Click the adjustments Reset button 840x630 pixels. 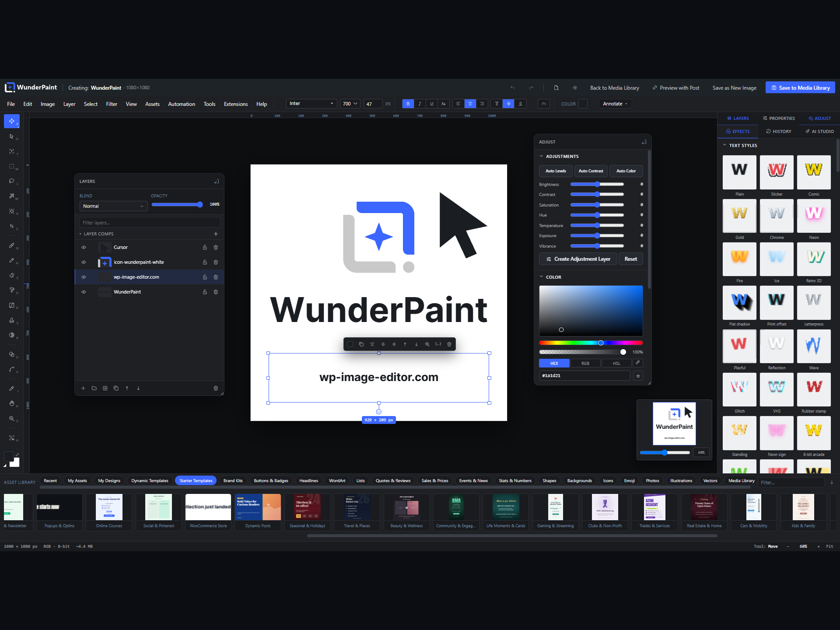pos(630,259)
